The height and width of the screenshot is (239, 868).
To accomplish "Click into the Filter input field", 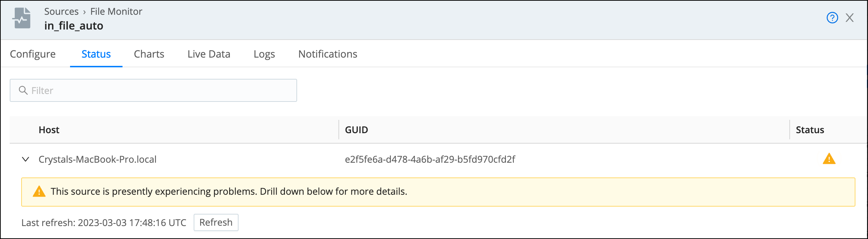I will (153, 90).
